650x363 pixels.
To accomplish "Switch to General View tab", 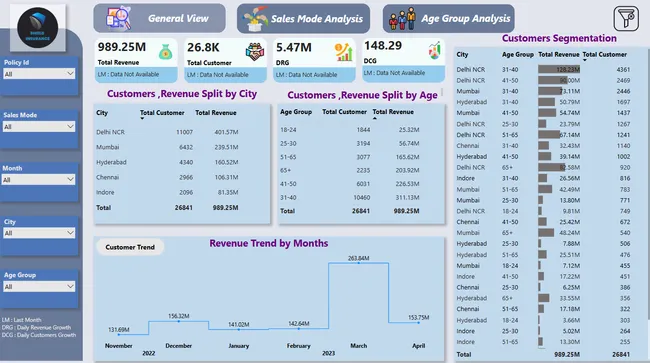I will 160,18.
